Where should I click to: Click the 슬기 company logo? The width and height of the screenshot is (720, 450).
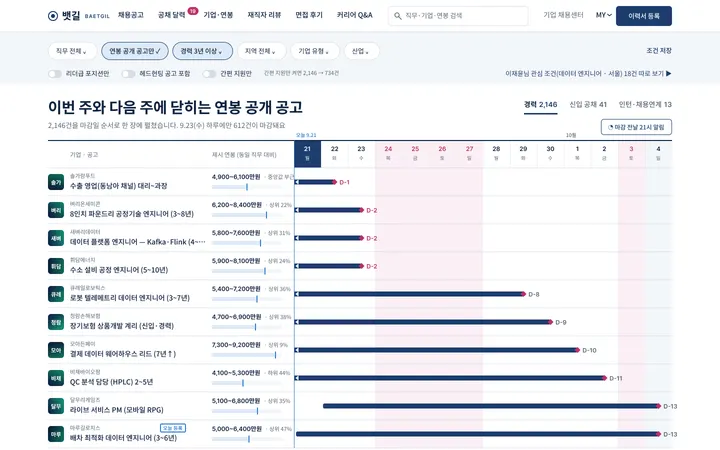point(56,182)
